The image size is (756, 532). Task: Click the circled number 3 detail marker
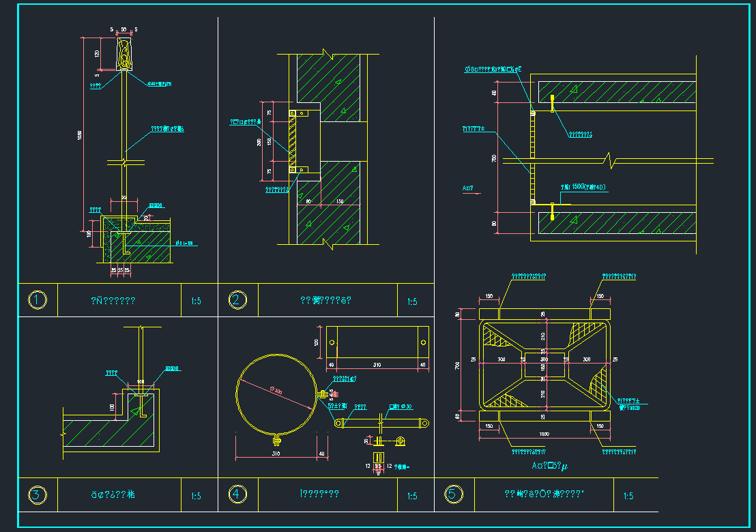click(x=38, y=495)
